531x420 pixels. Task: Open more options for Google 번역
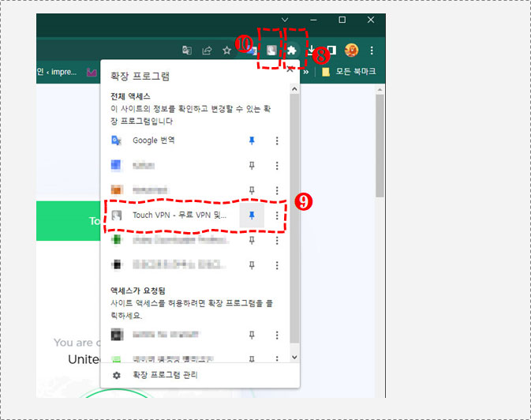(x=277, y=141)
